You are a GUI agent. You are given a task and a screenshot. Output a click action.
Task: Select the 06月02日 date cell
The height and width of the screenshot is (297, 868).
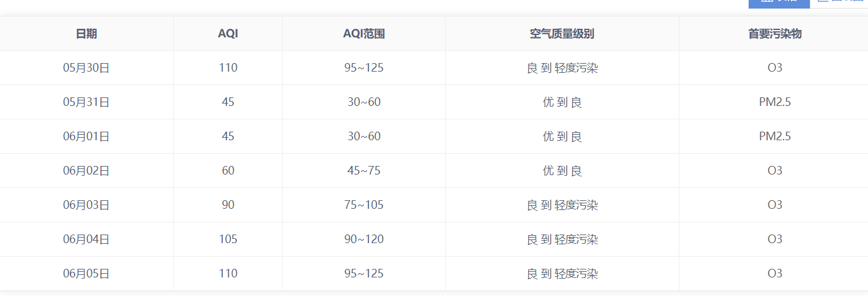tap(86, 171)
